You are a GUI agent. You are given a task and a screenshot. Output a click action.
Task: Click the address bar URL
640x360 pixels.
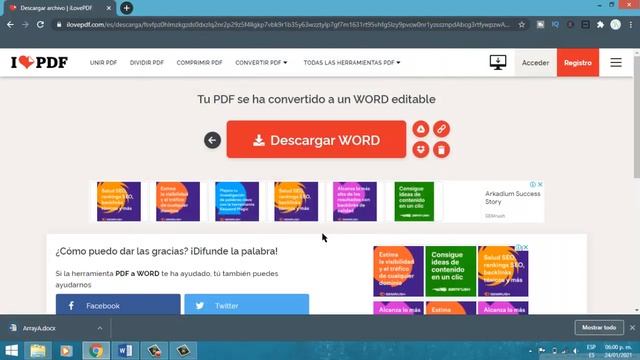click(288, 24)
